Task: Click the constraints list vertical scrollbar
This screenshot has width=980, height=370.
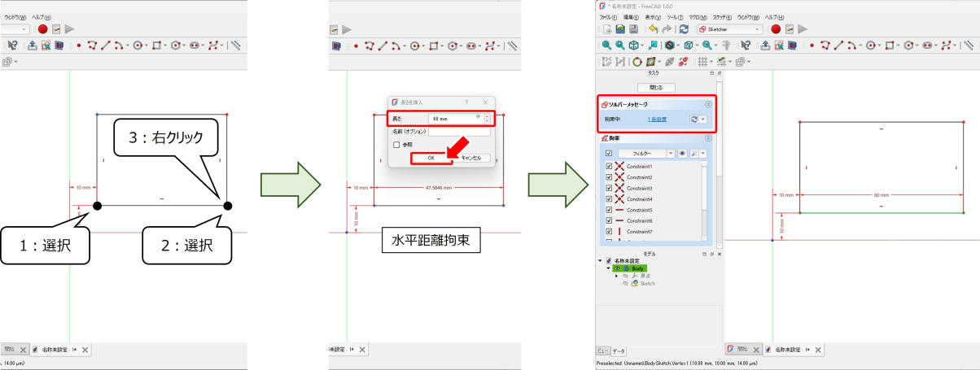Action: tap(704, 195)
